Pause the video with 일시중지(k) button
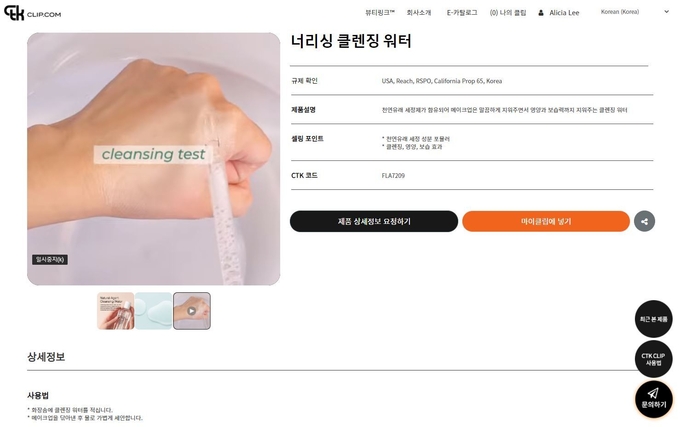This screenshot has height=427, width=680. point(50,260)
